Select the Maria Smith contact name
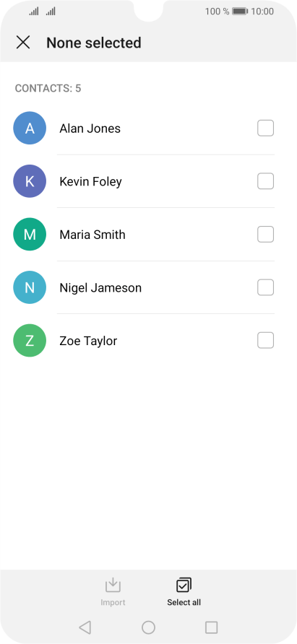The width and height of the screenshot is (297, 644). click(x=92, y=235)
